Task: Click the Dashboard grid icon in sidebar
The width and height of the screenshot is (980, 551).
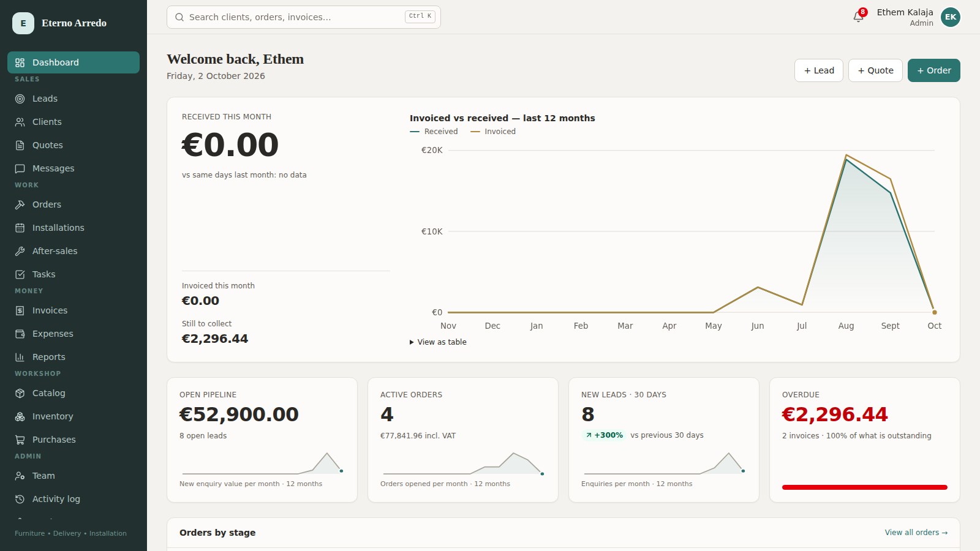Action: coord(20,62)
